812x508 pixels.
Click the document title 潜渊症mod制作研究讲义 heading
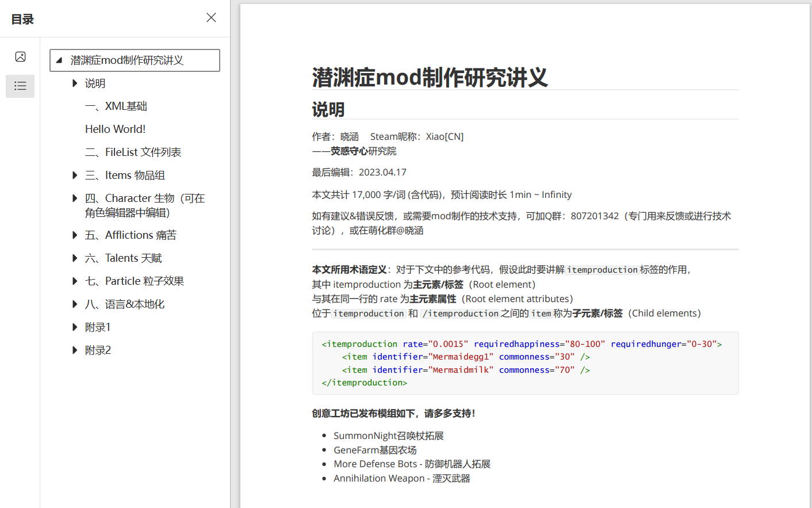[430, 77]
